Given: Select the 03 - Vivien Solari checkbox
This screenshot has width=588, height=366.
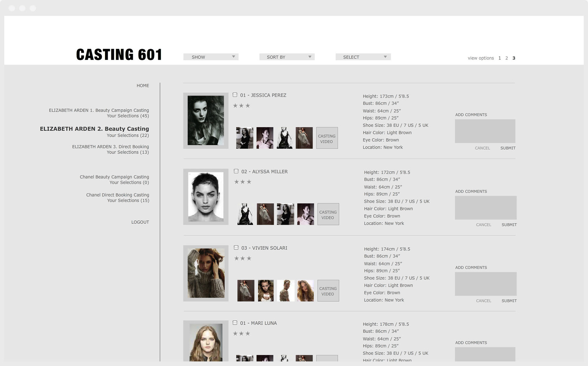Looking at the screenshot, I should [x=236, y=248].
